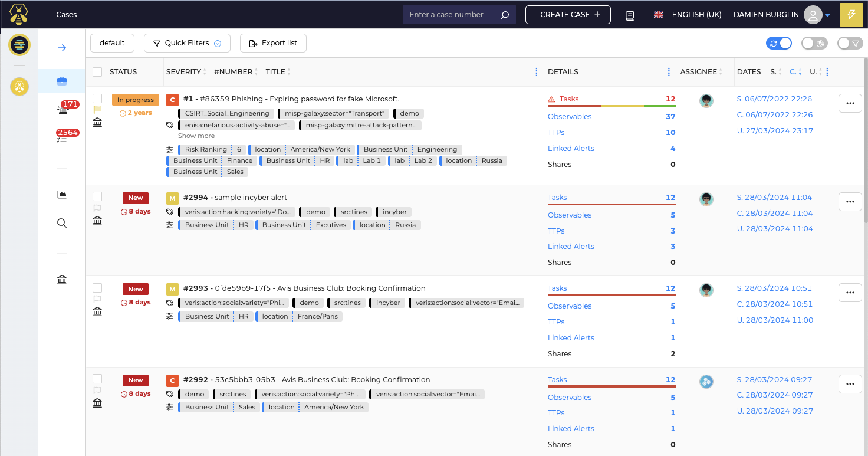
Task: Click the CREATE CASE button
Action: click(x=567, y=14)
